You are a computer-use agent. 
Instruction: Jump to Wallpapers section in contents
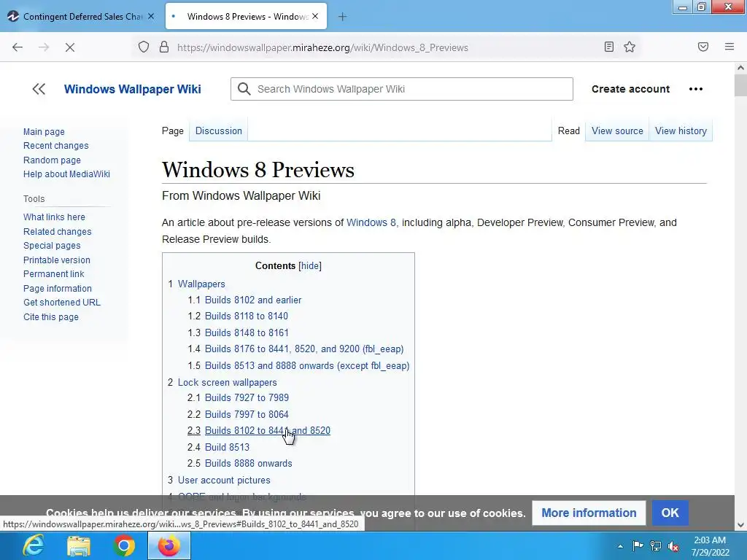click(x=201, y=284)
